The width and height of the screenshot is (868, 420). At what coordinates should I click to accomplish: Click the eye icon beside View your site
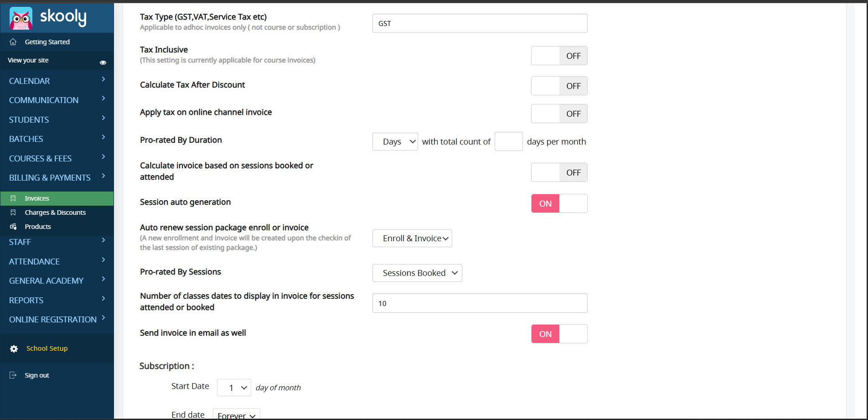point(103,62)
